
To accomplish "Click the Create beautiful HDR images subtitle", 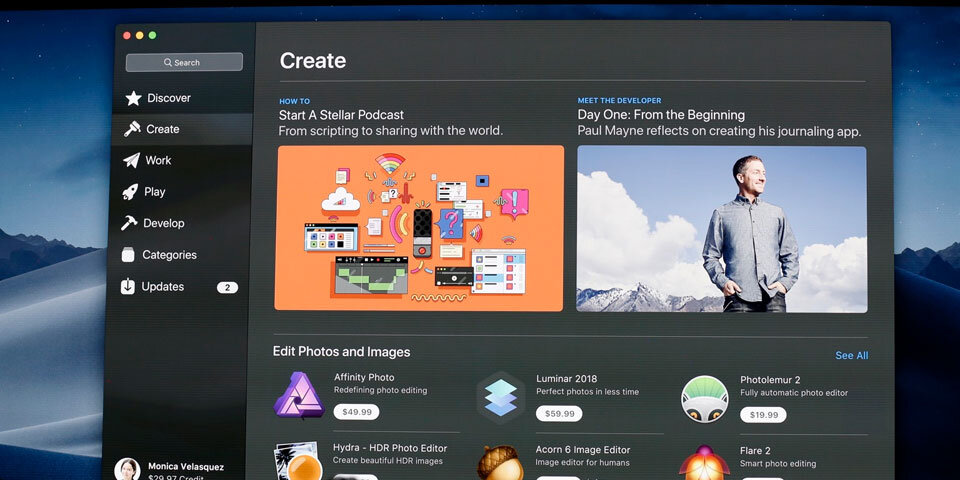I will point(388,461).
